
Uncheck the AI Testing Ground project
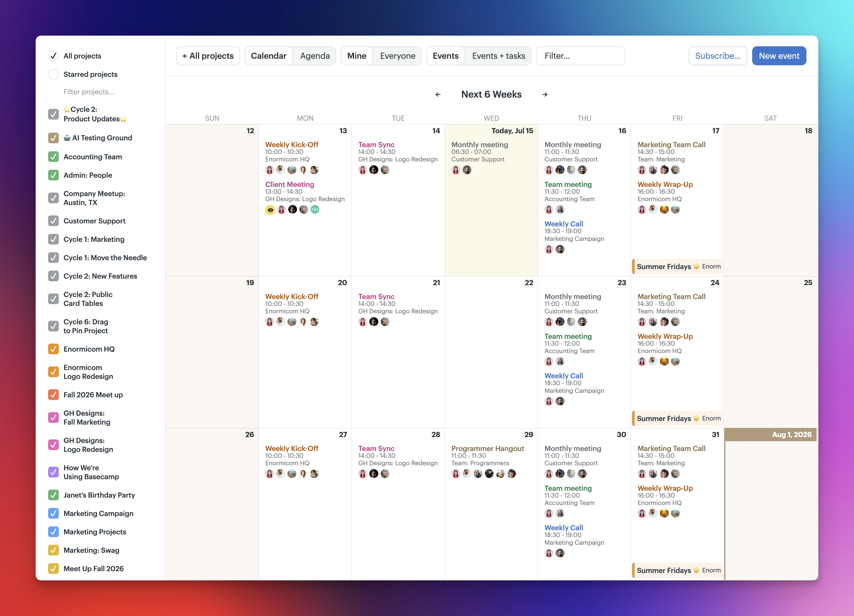(53, 138)
